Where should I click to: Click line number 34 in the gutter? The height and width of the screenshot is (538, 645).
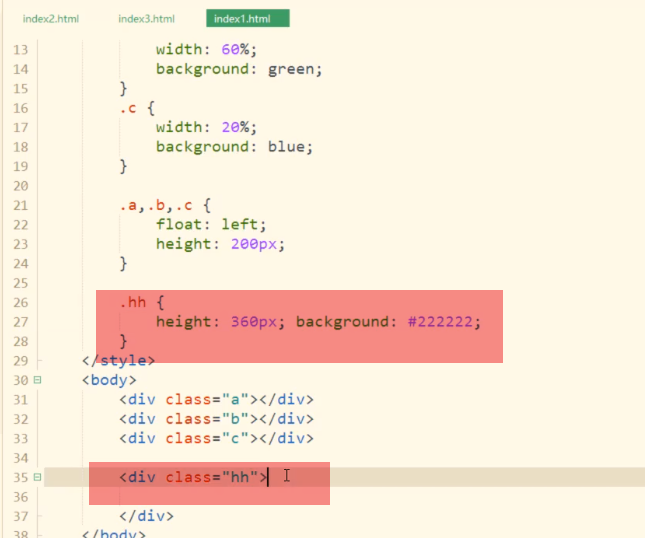(21, 458)
